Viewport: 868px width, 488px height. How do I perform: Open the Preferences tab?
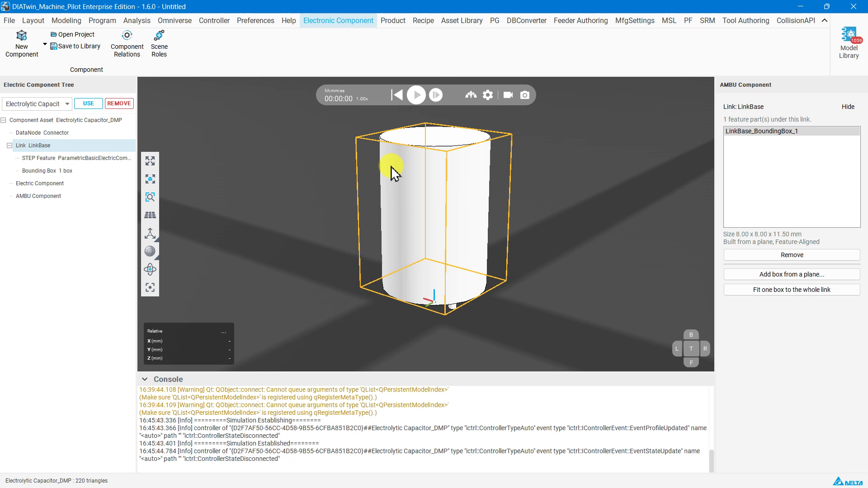[x=255, y=20]
